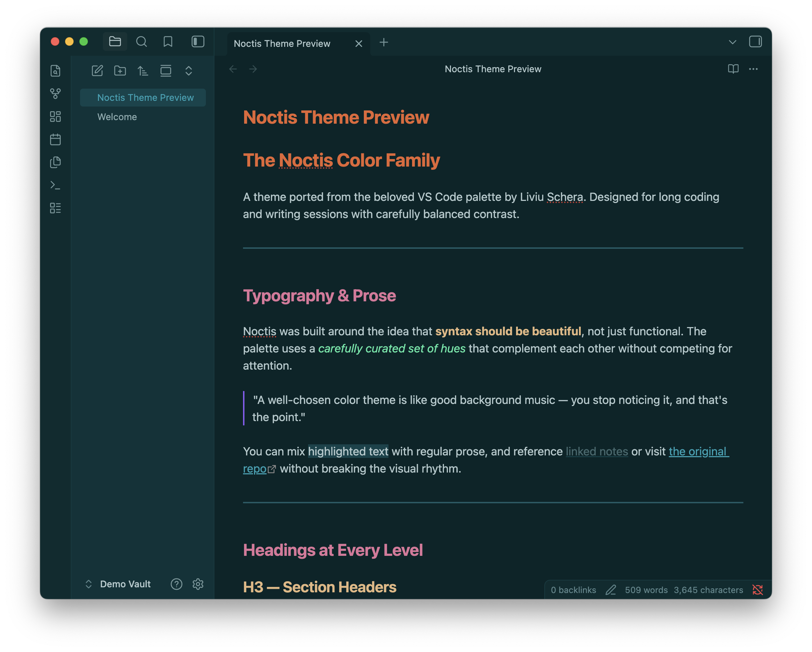
Task: Open the vault switcher Demo Vault
Action: 119,584
